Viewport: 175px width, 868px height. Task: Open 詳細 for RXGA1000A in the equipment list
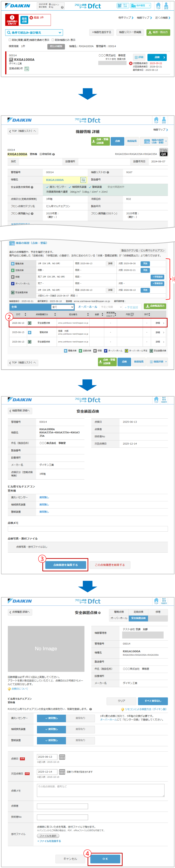(x=139, y=57)
